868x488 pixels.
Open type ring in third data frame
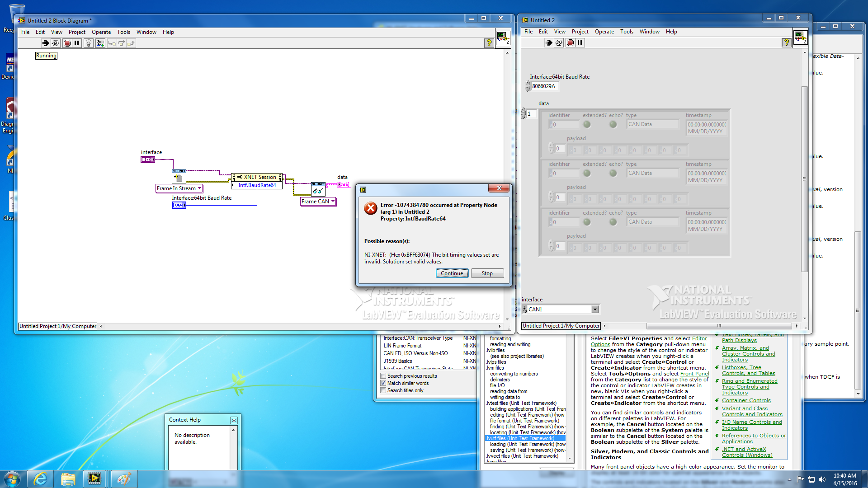pos(653,222)
